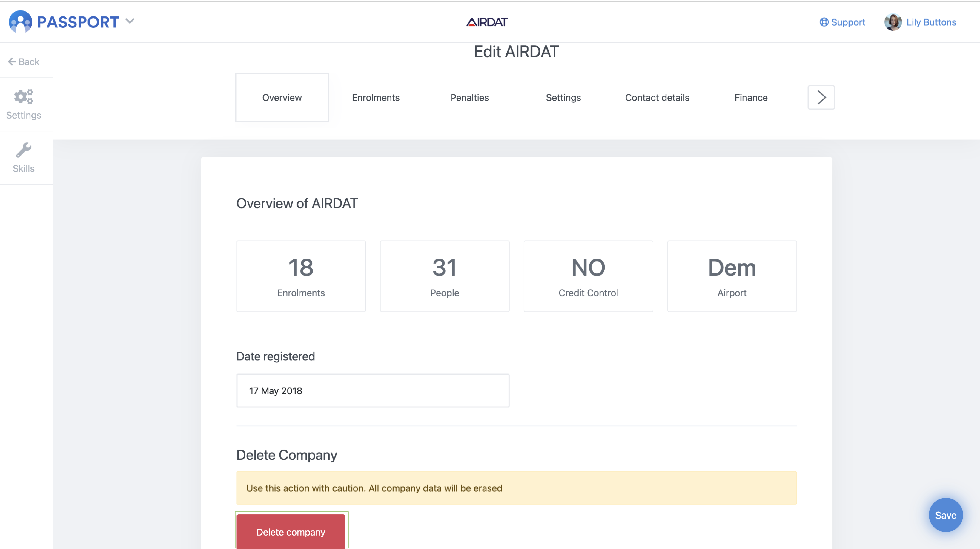Expand the Passport app switcher chevron
This screenshot has height=549, width=980.
click(x=130, y=21)
